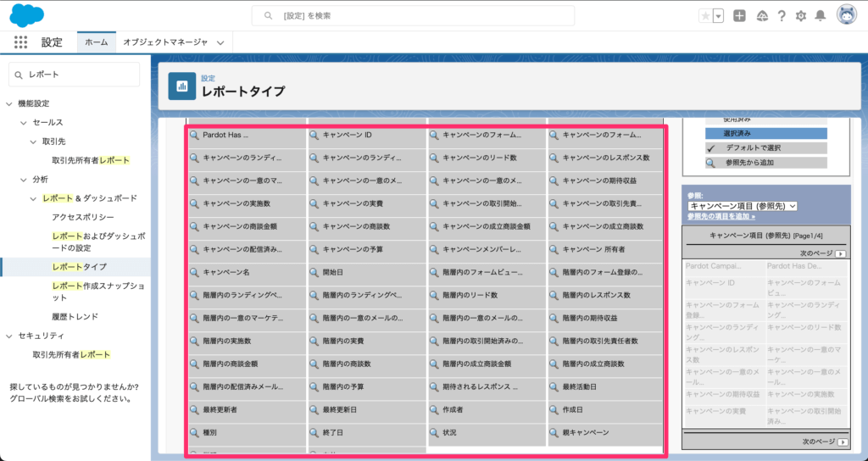
Task: Click the lookup icon beside キャンペーンの実施数
Action: [194, 203]
